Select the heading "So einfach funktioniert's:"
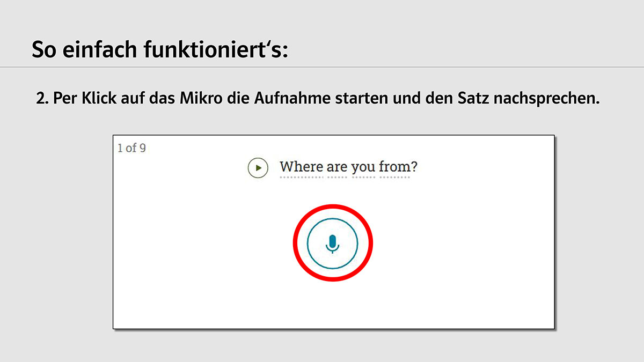 pyautogui.click(x=160, y=49)
